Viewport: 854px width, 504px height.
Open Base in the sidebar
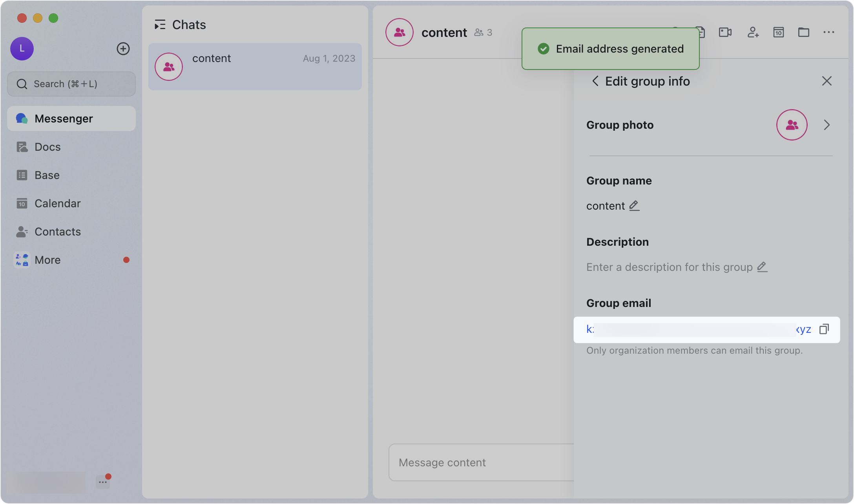71,175
